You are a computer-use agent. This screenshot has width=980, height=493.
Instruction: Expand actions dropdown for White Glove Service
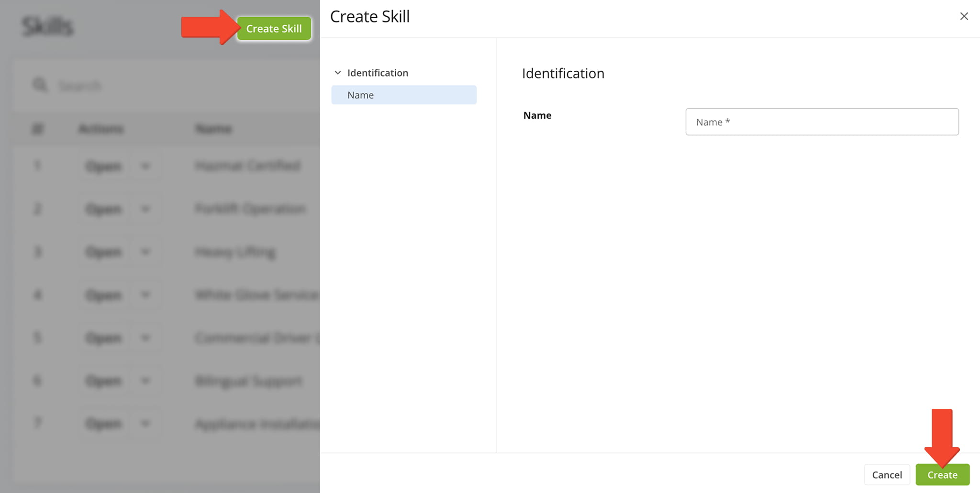pos(145,295)
